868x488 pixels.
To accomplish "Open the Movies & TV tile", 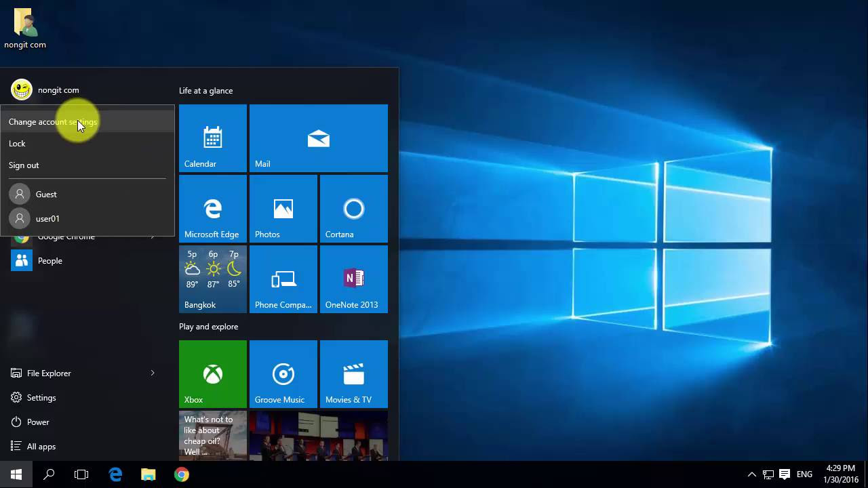I will coord(354,374).
